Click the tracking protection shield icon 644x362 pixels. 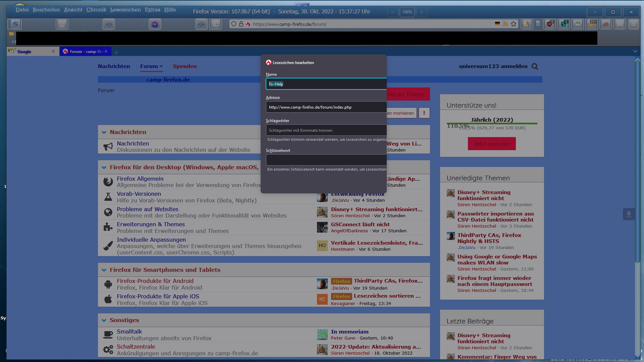[x=234, y=24]
